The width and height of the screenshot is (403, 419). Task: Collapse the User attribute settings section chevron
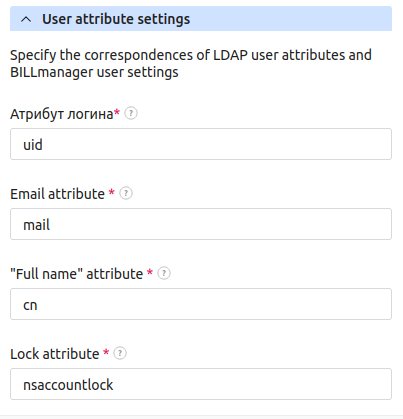point(26,19)
